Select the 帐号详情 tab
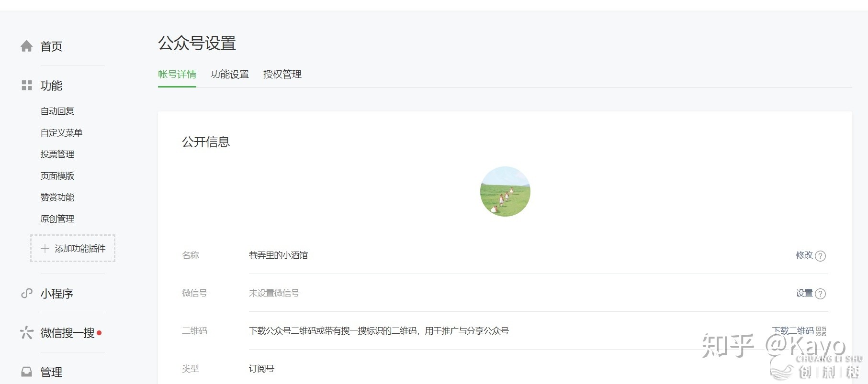Image resolution: width=868 pixels, height=384 pixels. click(177, 75)
